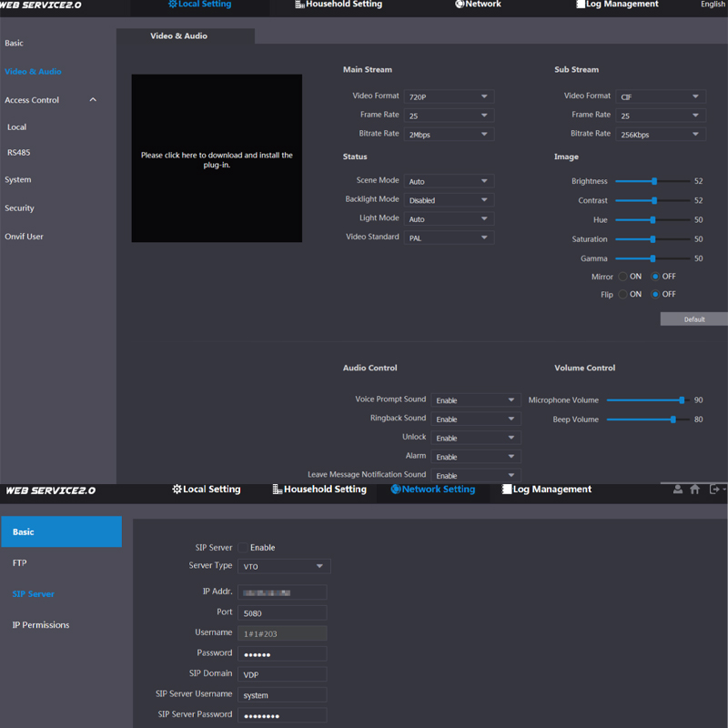Click the building icon beside Household Setting in the top header

(299, 5)
